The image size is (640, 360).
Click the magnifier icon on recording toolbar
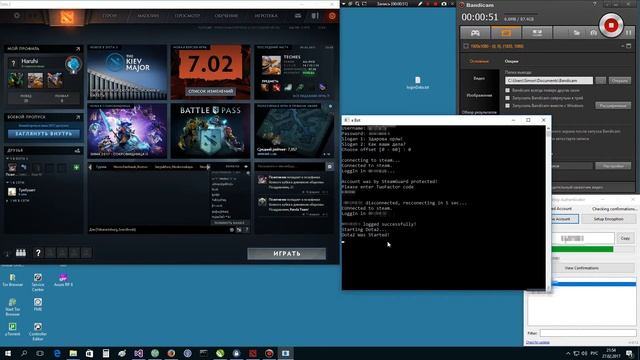(x=357, y=4)
